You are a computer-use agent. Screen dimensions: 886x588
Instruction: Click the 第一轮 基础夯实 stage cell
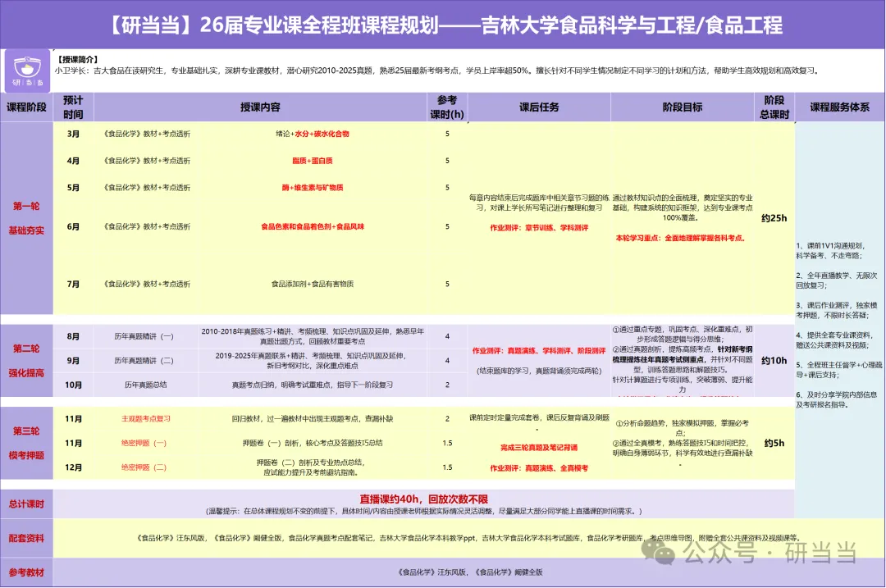tap(26, 218)
